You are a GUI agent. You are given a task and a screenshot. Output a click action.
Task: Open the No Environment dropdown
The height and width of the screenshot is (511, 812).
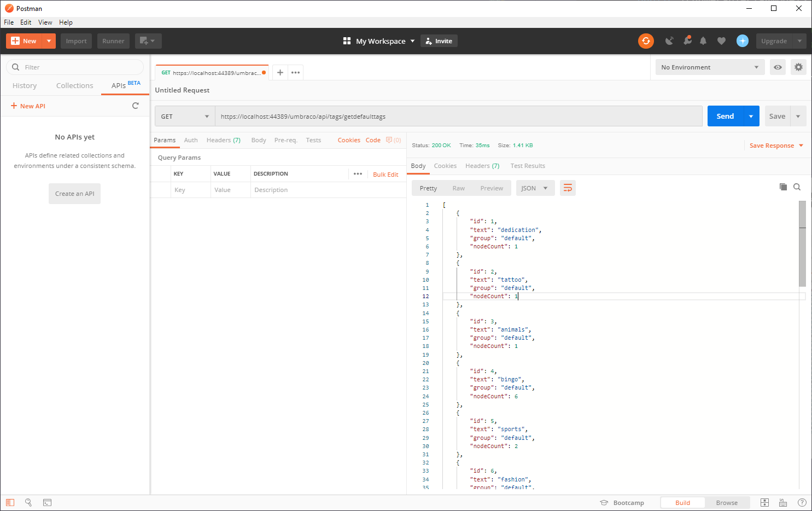(x=709, y=67)
